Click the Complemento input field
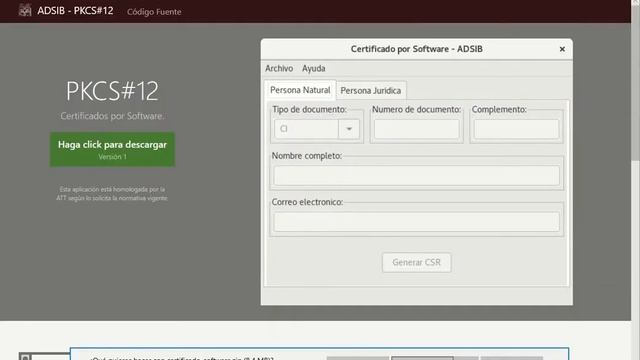The width and height of the screenshot is (640, 360). 516,129
